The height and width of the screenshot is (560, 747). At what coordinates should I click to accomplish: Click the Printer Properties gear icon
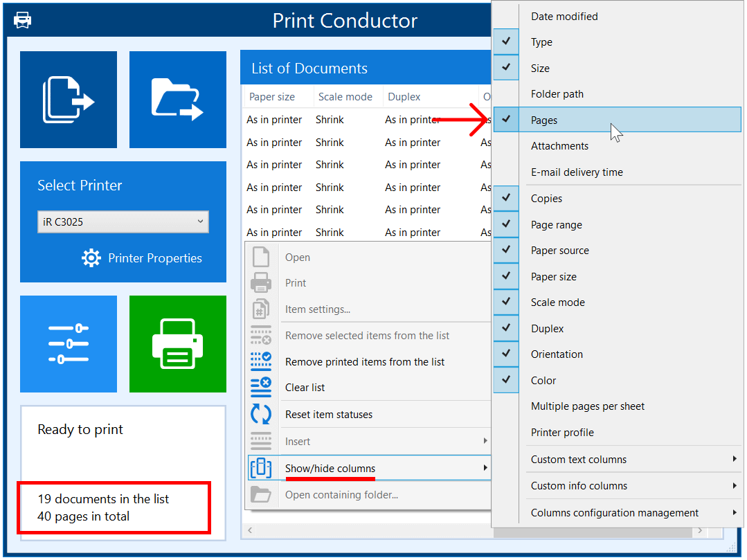coord(91,258)
